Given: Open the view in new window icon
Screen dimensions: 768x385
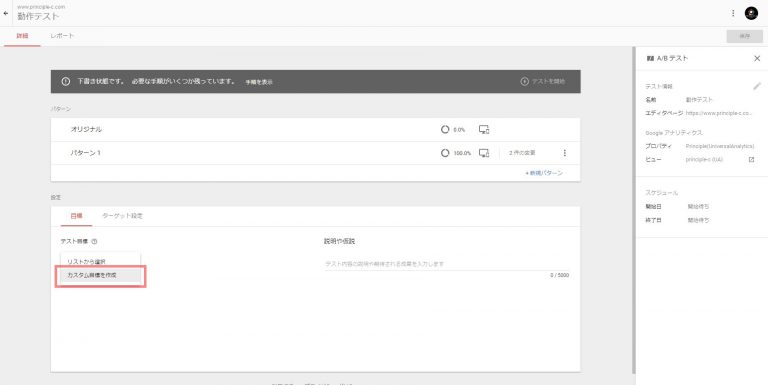Looking at the screenshot, I should (x=751, y=160).
